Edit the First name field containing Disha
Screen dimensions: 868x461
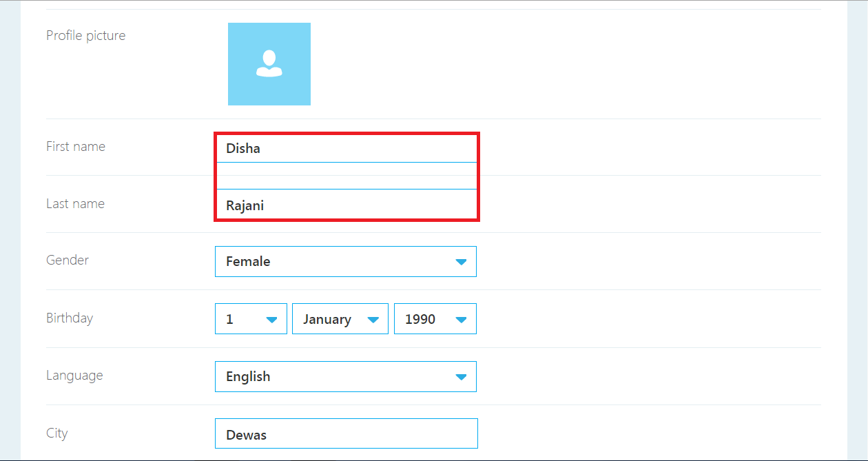(347, 148)
